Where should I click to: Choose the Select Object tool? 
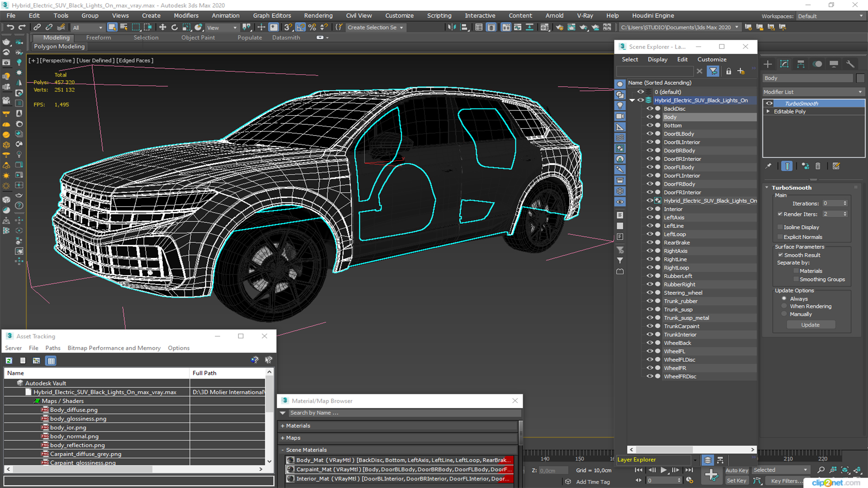point(112,27)
